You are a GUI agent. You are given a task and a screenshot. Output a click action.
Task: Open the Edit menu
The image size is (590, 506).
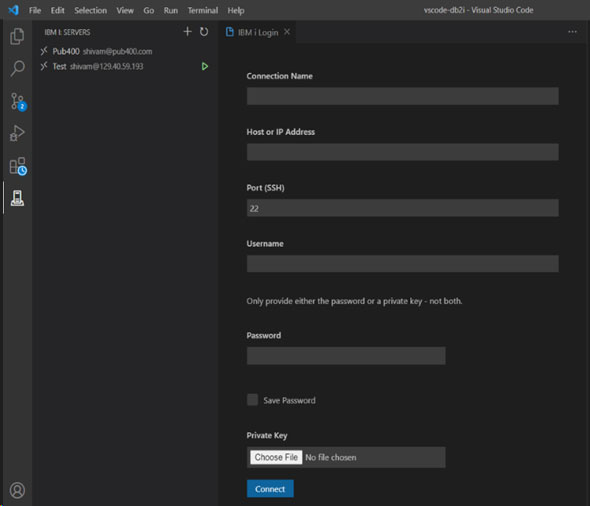coord(58,11)
